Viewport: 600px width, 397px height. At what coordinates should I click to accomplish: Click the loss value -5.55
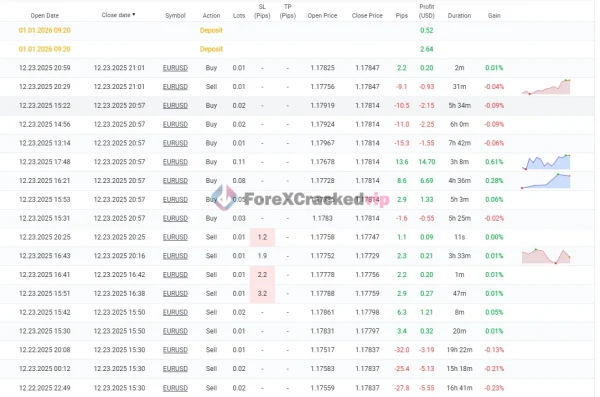pyautogui.click(x=427, y=388)
